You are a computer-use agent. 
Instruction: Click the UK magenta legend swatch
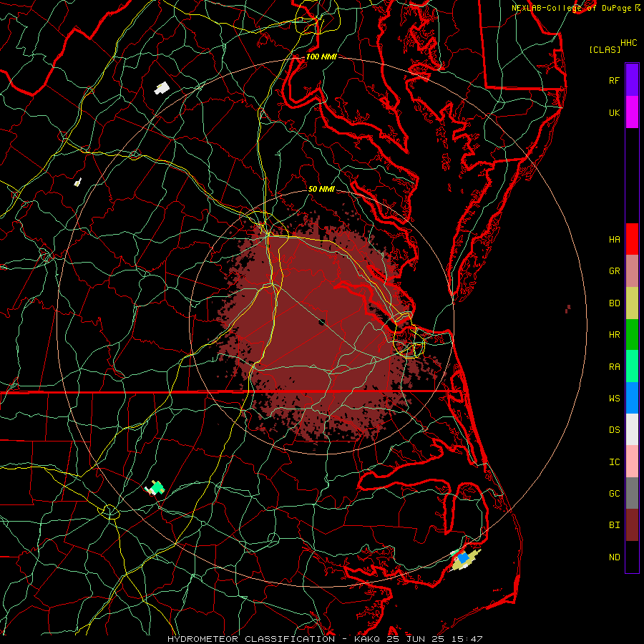point(632,112)
